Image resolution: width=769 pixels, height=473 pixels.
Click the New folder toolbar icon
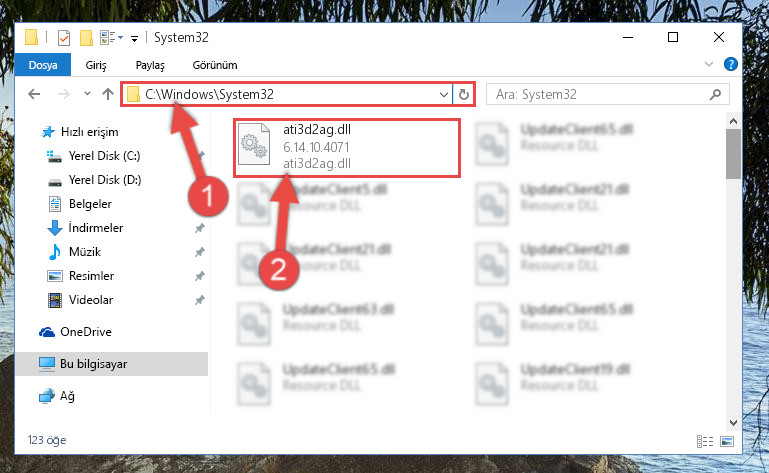pos(86,37)
